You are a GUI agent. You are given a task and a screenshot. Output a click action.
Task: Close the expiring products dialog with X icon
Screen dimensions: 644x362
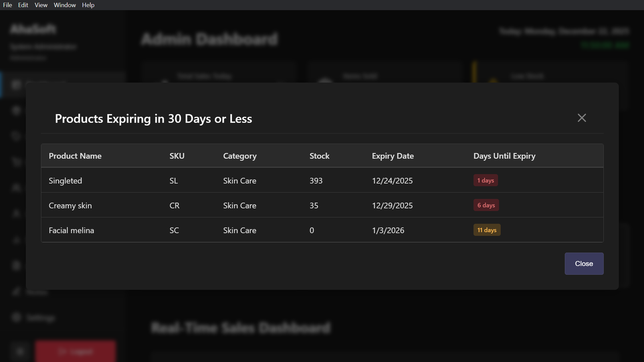tap(582, 118)
